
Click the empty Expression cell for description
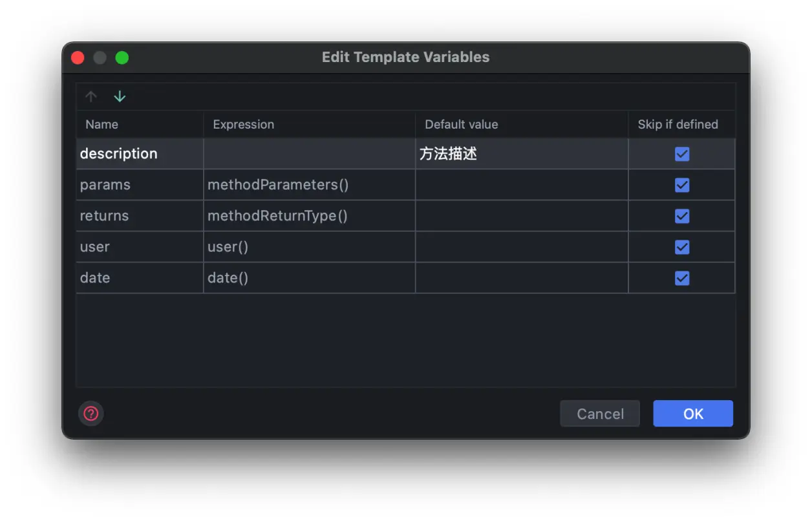tap(310, 154)
